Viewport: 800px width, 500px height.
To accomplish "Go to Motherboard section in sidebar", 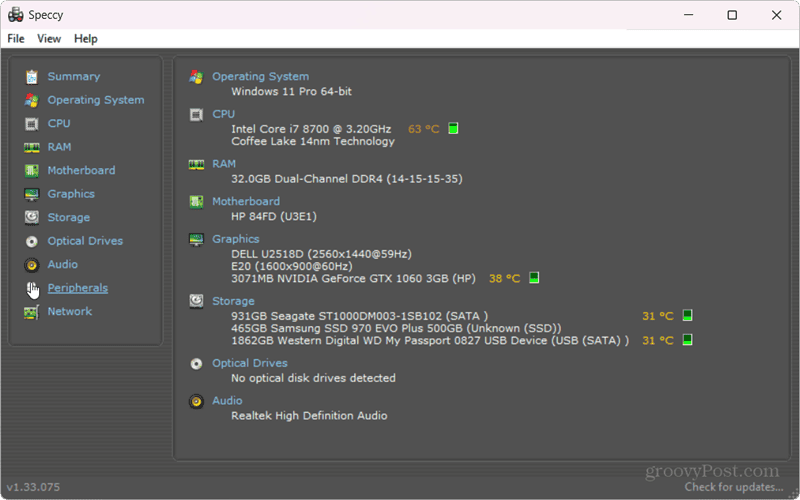I will click(82, 170).
